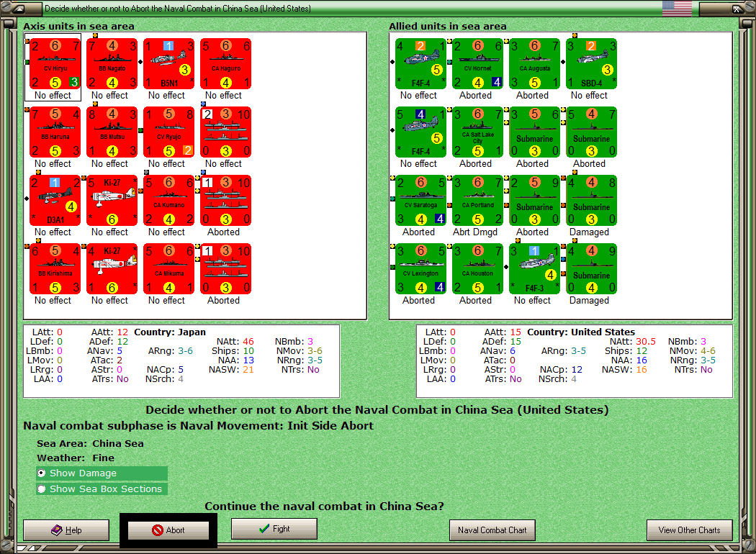Viewport: 756px width, 554px height.
Task: Click Japan's NAtt value 46
Action: pos(248,342)
